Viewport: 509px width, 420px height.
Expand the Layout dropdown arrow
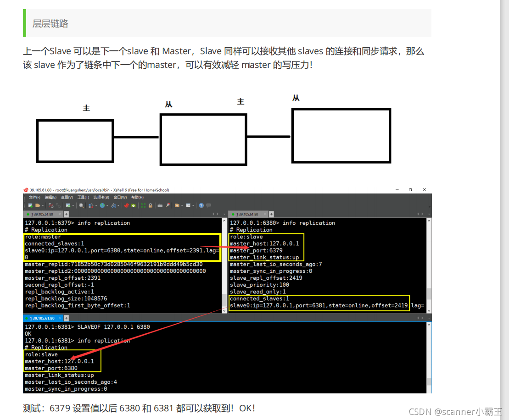pos(193,205)
